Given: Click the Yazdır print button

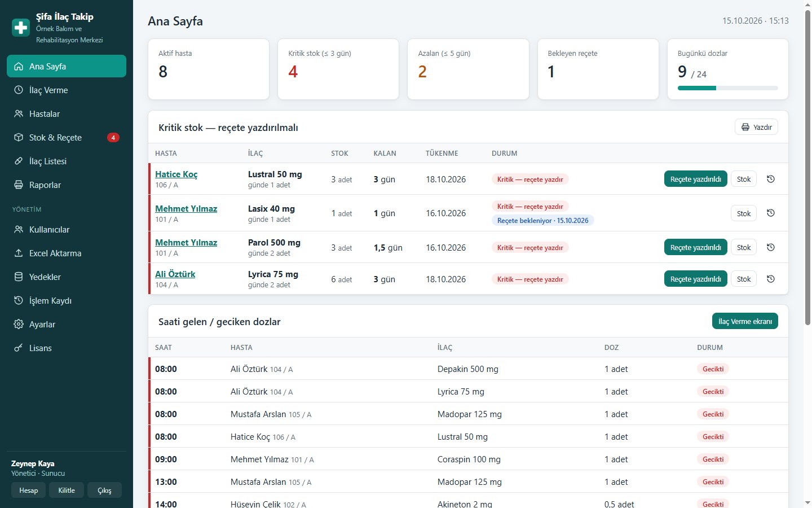Looking at the screenshot, I should [756, 127].
